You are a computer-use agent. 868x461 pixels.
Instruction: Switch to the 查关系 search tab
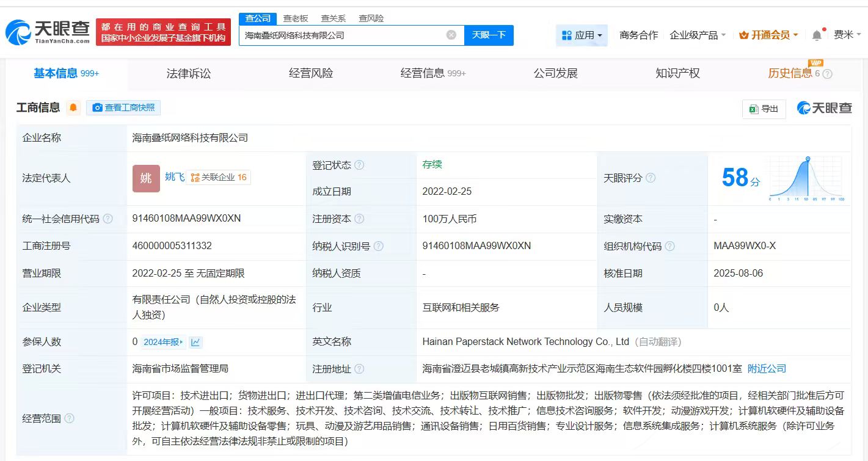click(x=334, y=18)
